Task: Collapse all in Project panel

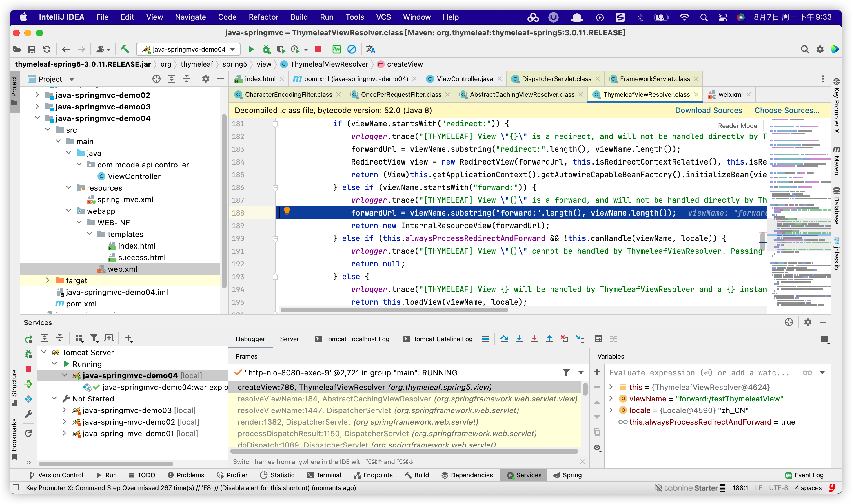Action: tap(187, 79)
